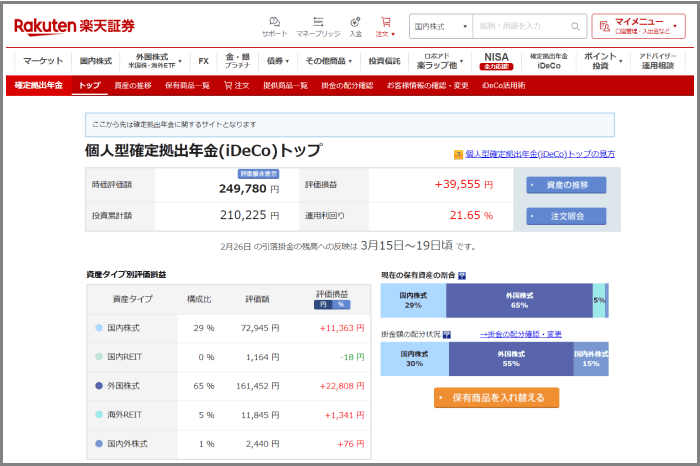The image size is (700, 466).
Task: Click 国内REIT row in asset table
Action: [229, 357]
